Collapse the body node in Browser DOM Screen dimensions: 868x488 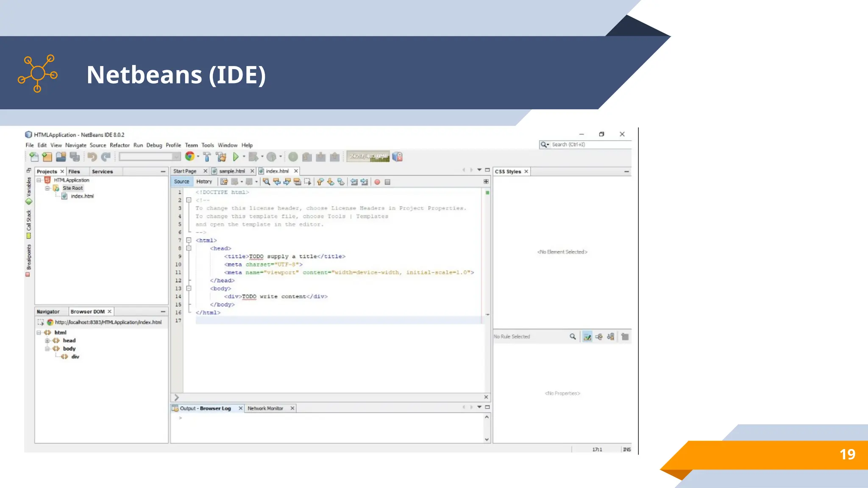pyautogui.click(x=47, y=349)
